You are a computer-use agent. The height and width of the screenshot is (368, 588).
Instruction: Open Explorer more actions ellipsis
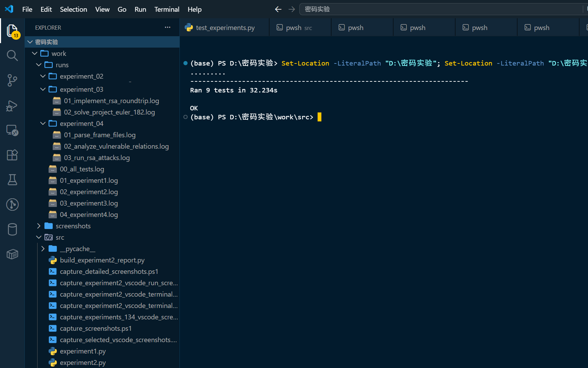pyautogui.click(x=167, y=27)
